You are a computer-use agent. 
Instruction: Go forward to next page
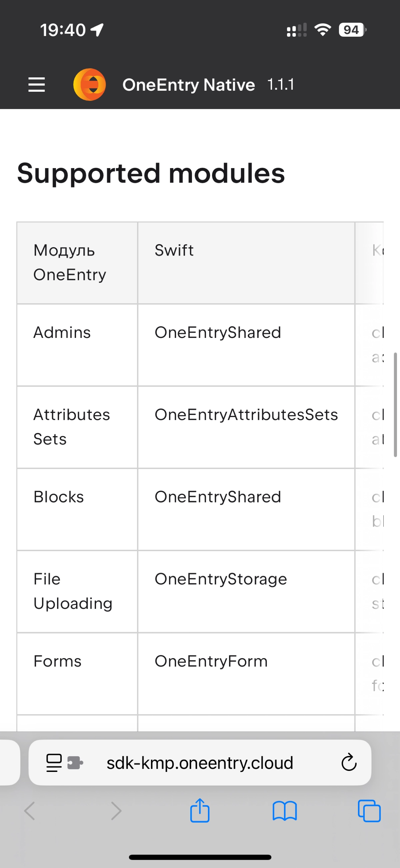(116, 811)
